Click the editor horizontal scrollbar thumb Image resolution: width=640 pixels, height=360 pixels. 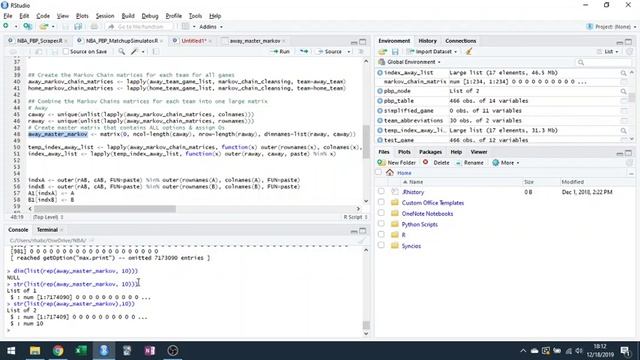pos(104,209)
